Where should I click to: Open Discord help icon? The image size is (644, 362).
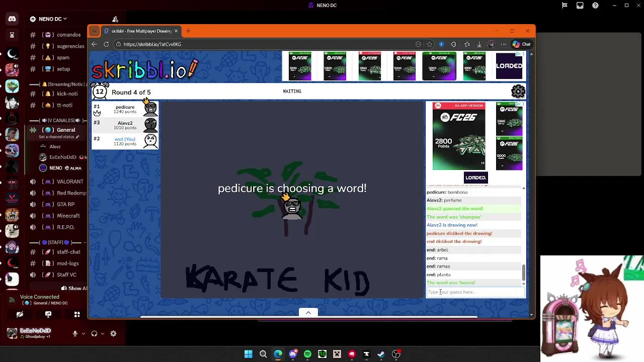596,6
